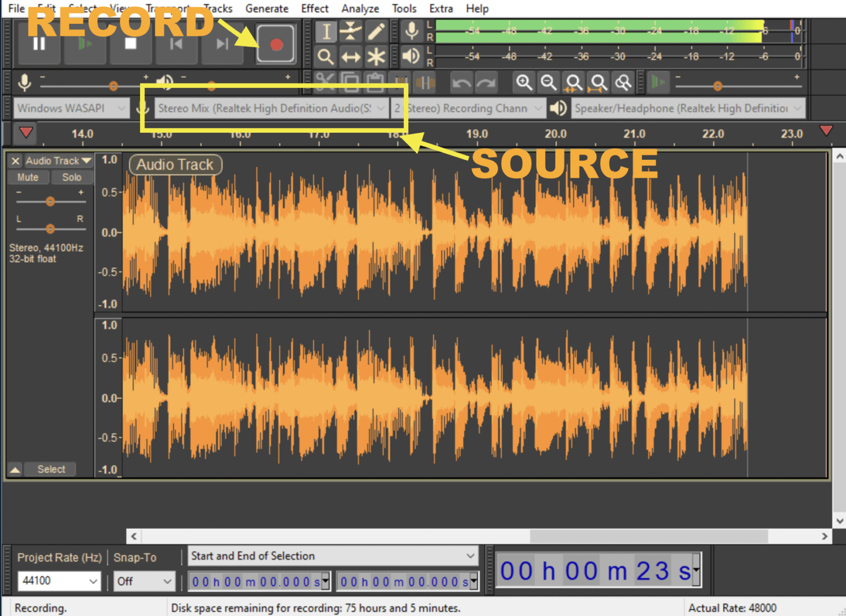This screenshot has width=846, height=616.
Task: Mute the Audio Track
Action: pos(27,177)
